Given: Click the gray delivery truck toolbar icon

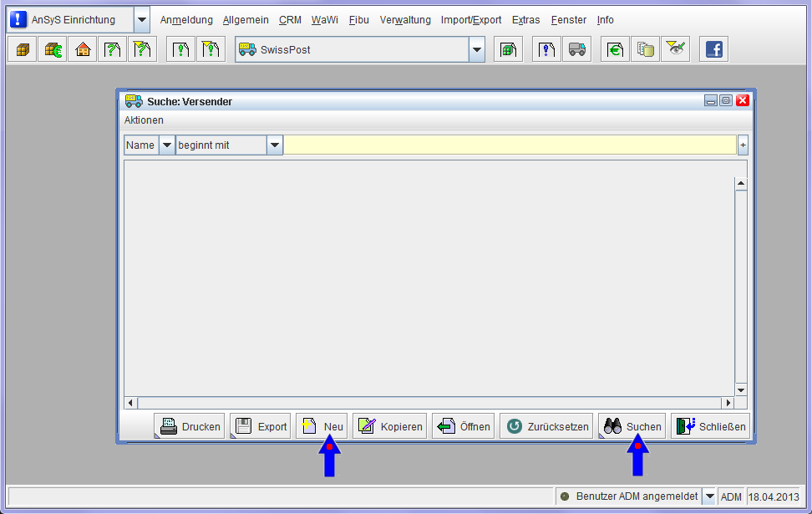Looking at the screenshot, I should [576, 50].
